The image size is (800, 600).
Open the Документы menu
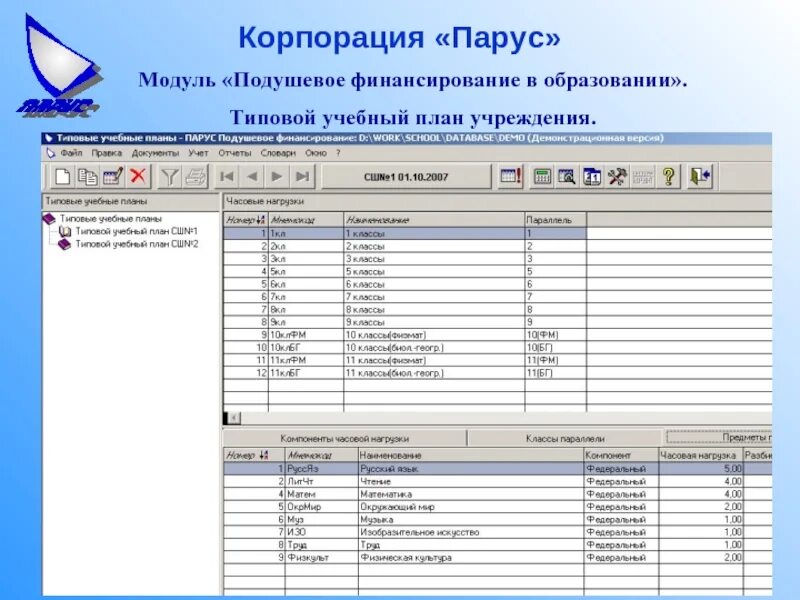click(x=155, y=153)
